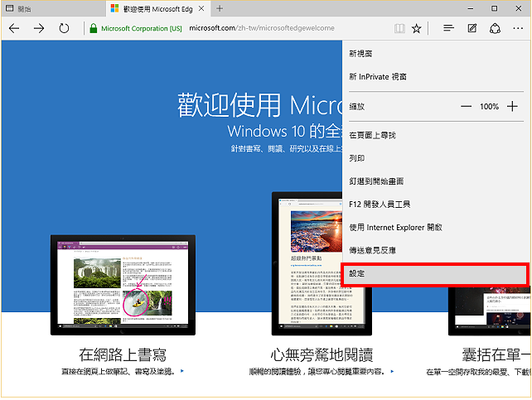Open the Hub lines icon
Screen dimensions: 532x400
click(448, 28)
